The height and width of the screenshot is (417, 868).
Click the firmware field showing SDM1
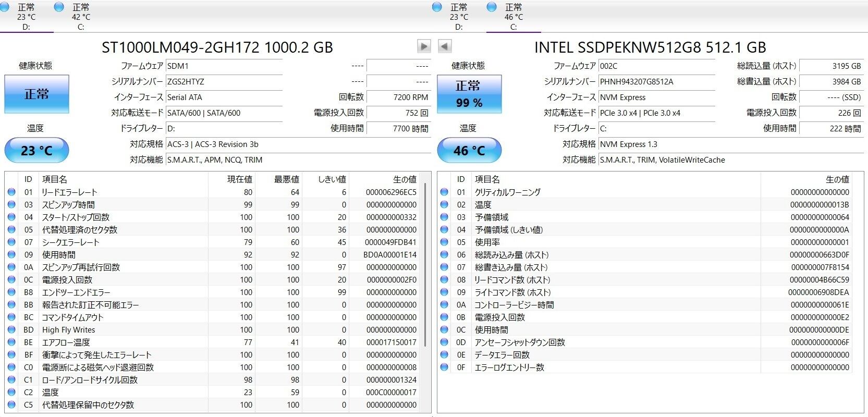[224, 66]
